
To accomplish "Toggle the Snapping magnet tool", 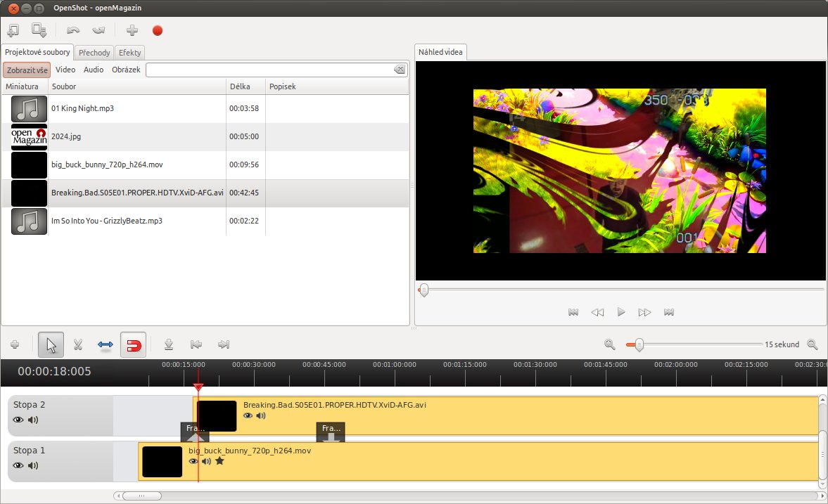I will pyautogui.click(x=133, y=344).
